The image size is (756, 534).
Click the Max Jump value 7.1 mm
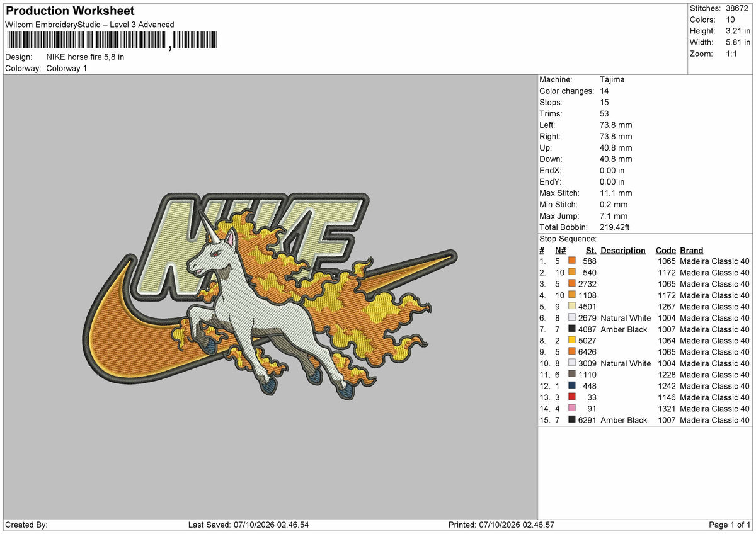pos(614,215)
